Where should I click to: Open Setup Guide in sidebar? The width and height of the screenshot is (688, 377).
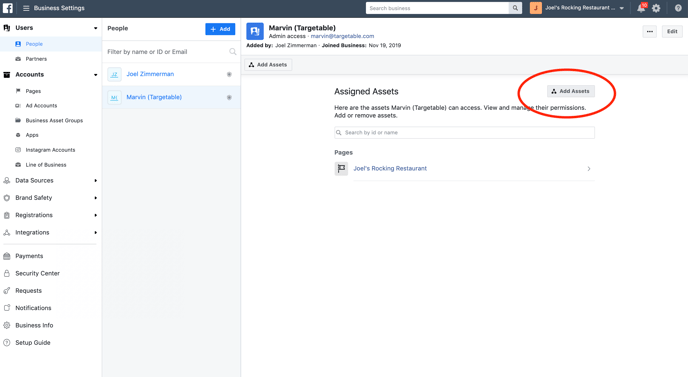click(33, 343)
